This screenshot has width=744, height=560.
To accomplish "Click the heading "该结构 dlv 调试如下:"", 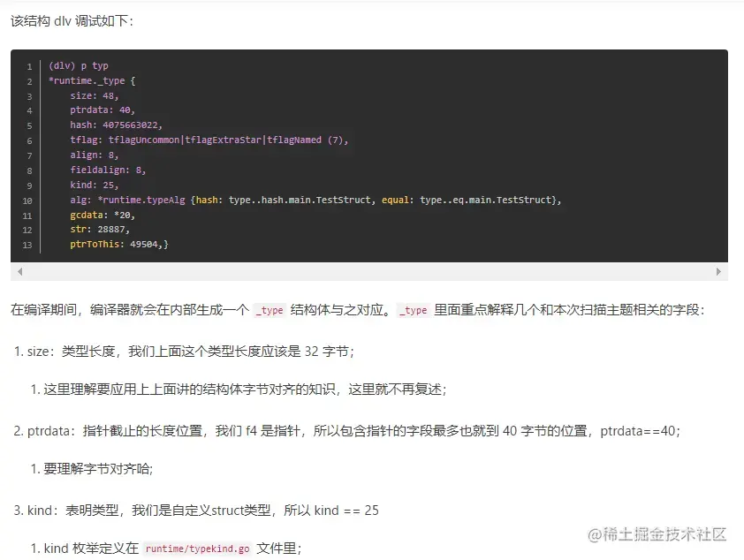I will pyautogui.click(x=72, y=21).
